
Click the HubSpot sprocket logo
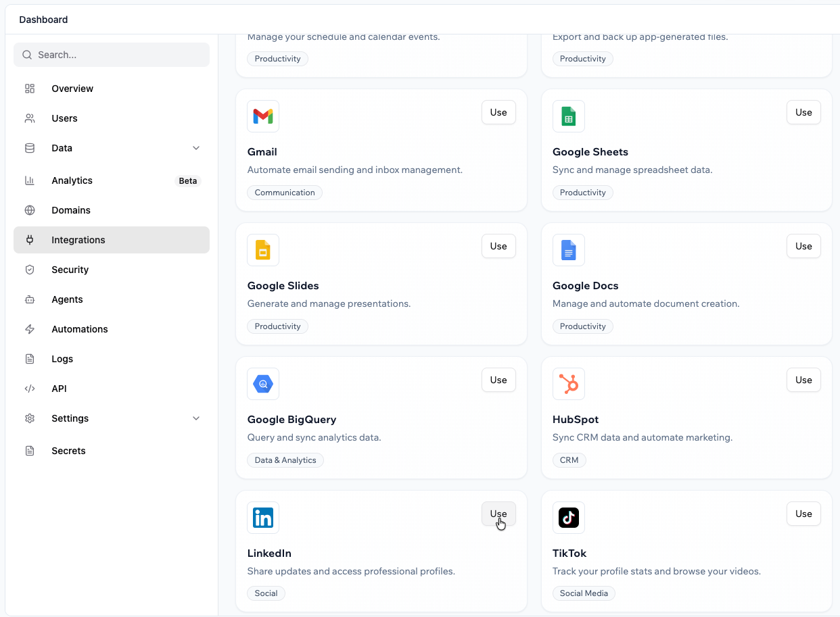[x=568, y=383]
